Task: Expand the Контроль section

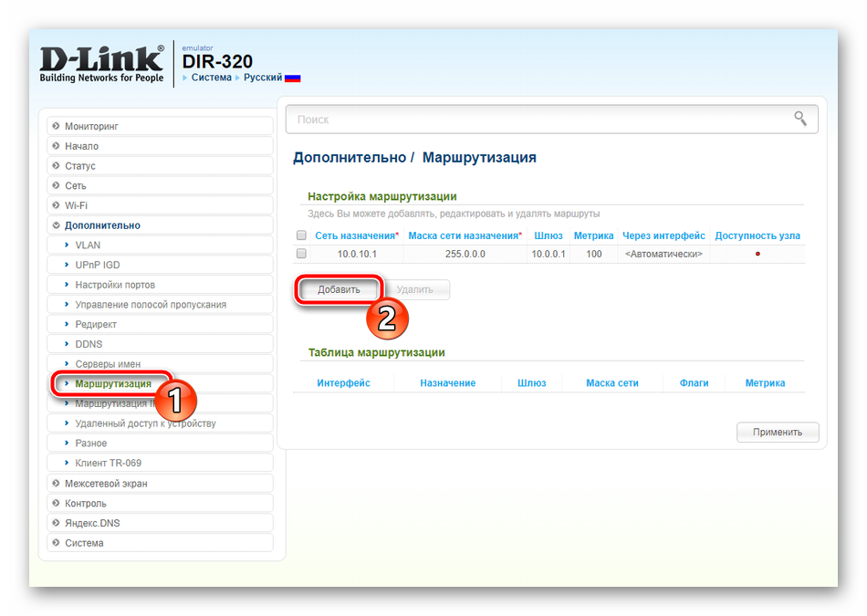Action: coord(161,503)
